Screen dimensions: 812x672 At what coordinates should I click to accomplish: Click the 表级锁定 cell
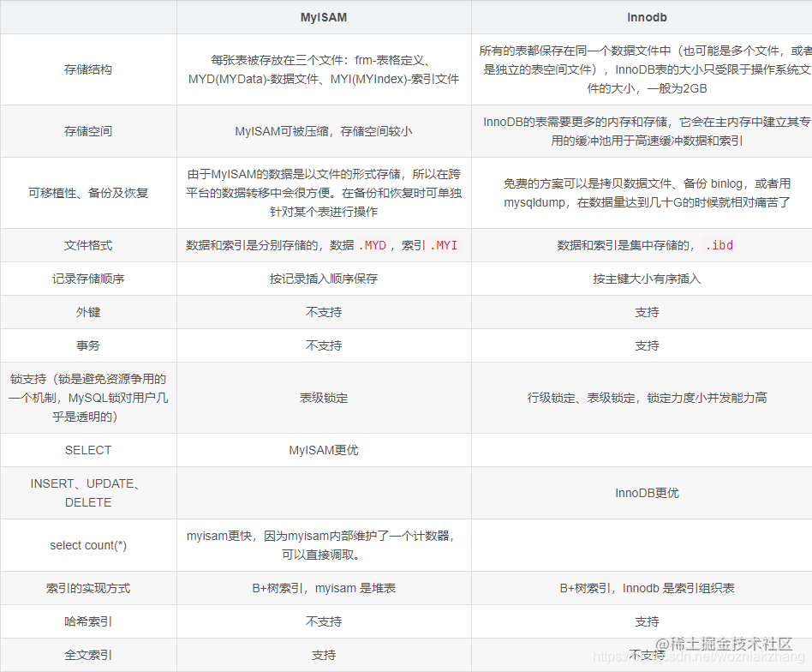324,398
